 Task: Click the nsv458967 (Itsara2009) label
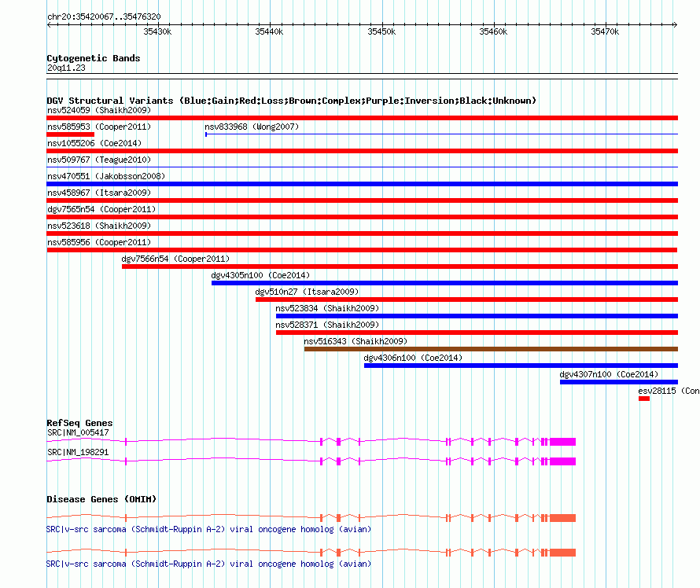click(x=99, y=193)
